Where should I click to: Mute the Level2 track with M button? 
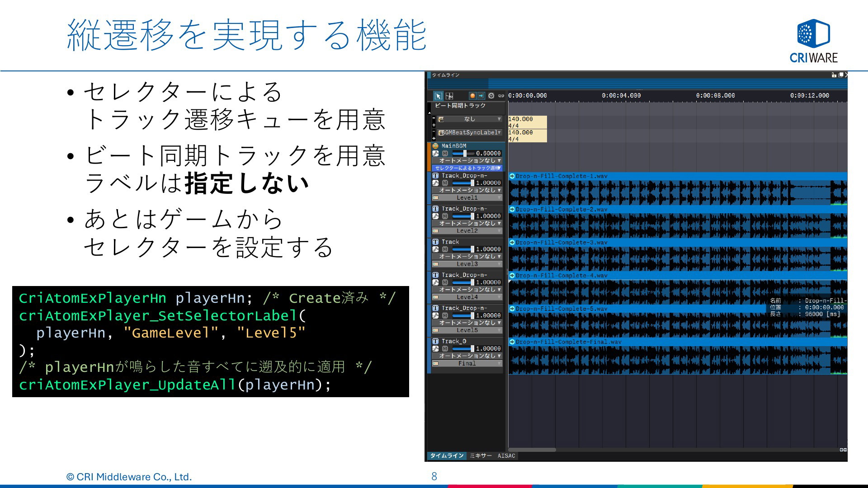coord(445,216)
